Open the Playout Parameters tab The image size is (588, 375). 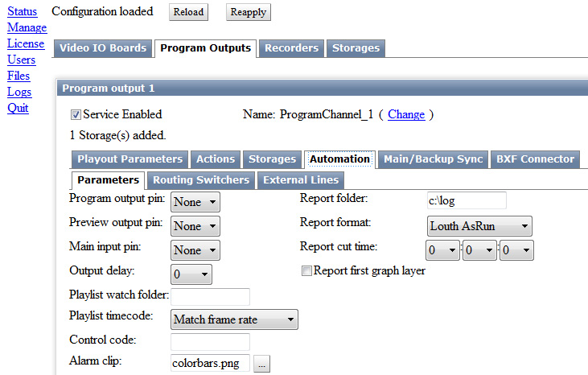click(130, 159)
